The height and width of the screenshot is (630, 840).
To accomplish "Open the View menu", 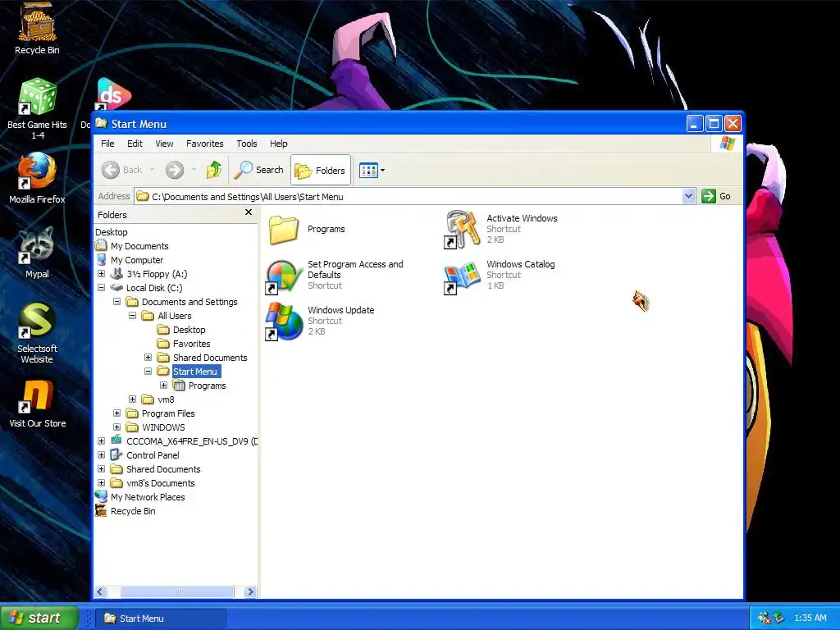I will pyautogui.click(x=164, y=144).
